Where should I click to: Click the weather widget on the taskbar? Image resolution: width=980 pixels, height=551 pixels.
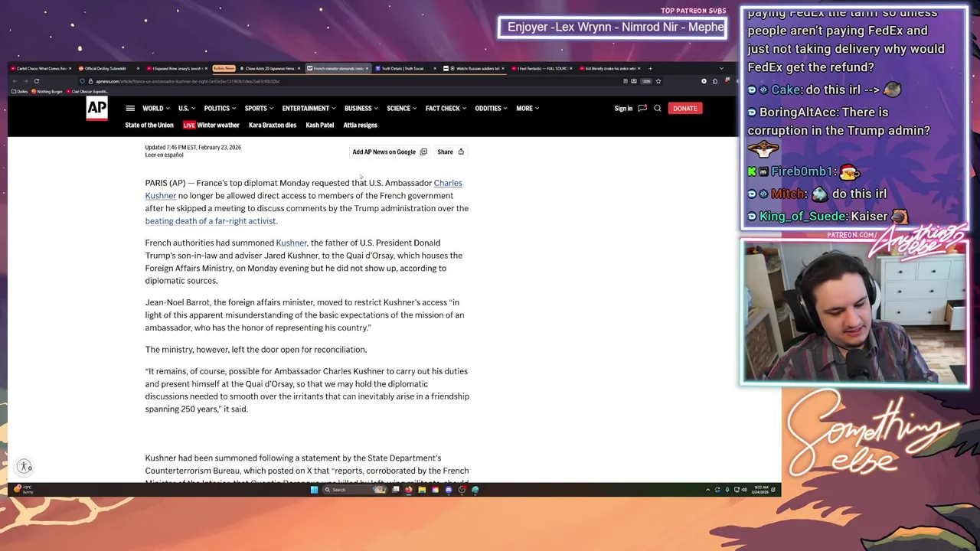click(x=23, y=489)
